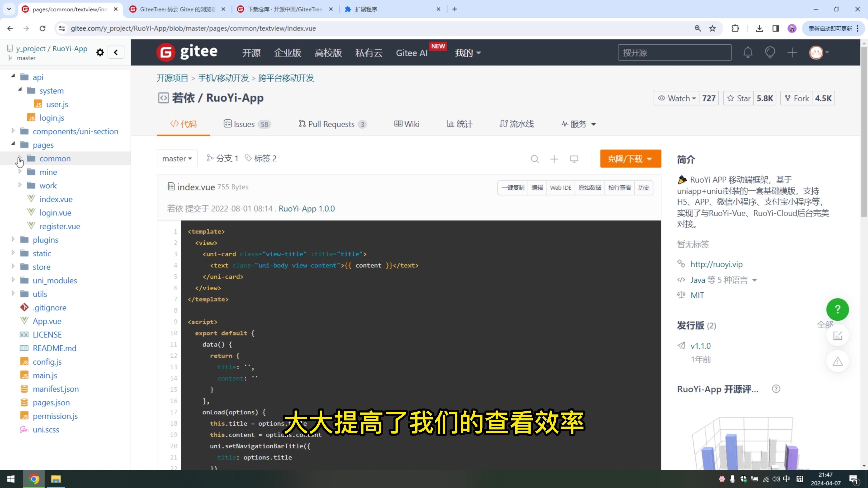Switch to the Issues tab
This screenshot has height=488, width=868.
tap(247, 124)
